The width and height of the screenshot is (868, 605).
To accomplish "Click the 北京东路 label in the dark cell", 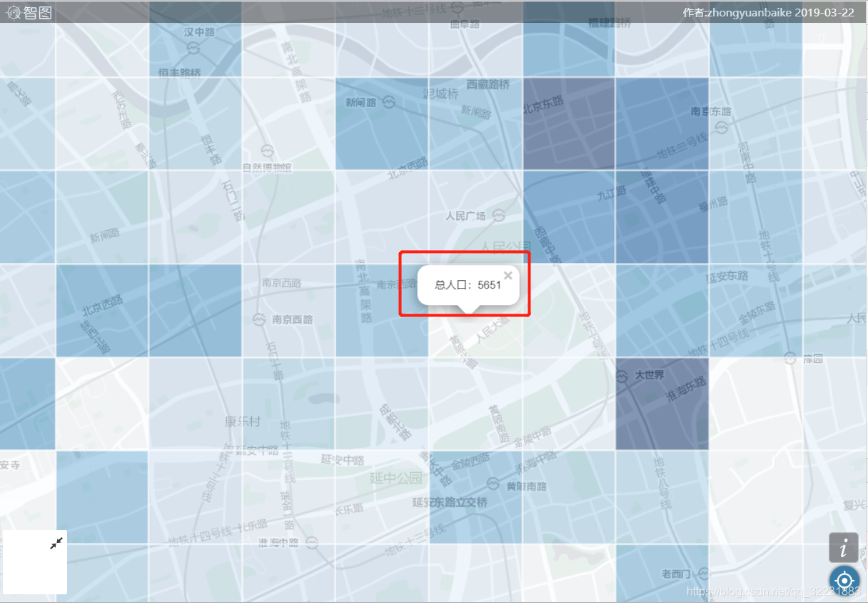I will (544, 105).
